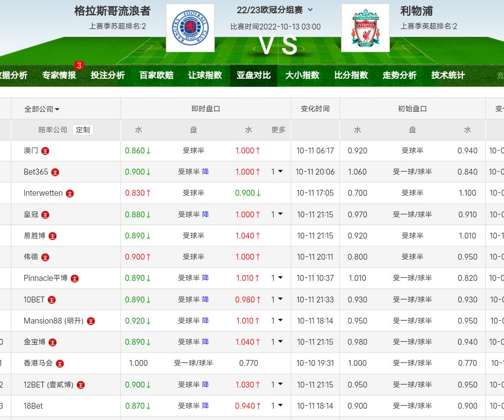Click the red badge icon beside Pinnacle平博
Image resolution: width=504 pixels, height=420 pixels.
coord(74,278)
